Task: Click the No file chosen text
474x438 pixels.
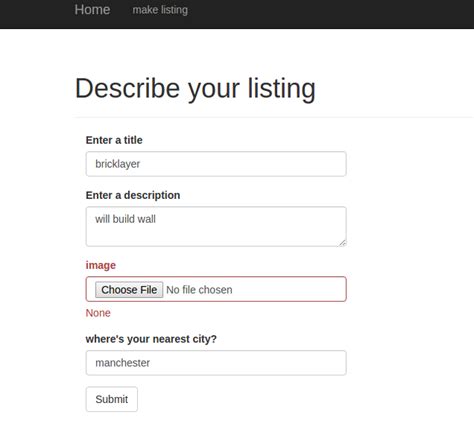Action: tap(199, 290)
